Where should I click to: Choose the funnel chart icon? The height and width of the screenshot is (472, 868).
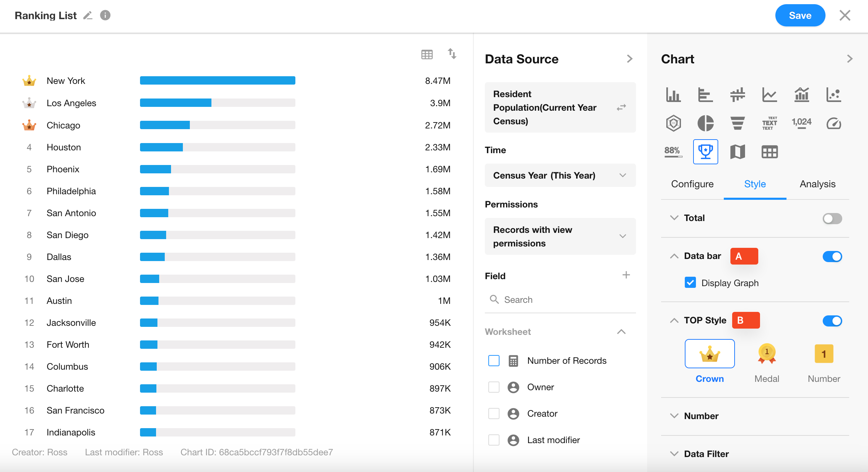tap(737, 123)
